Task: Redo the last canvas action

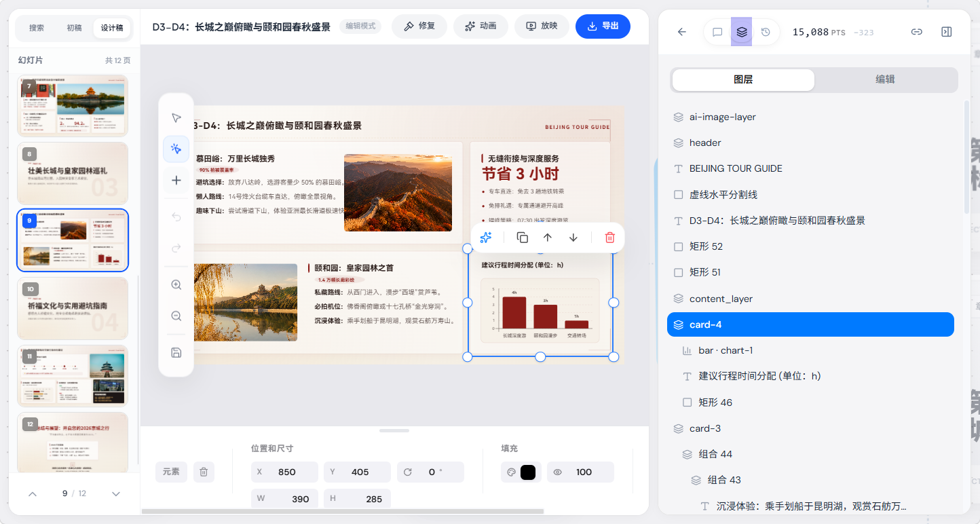Action: [176, 248]
